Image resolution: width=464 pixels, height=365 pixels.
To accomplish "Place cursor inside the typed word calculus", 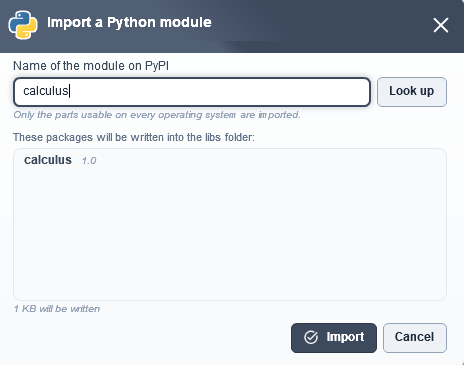I will pyautogui.click(x=45, y=91).
